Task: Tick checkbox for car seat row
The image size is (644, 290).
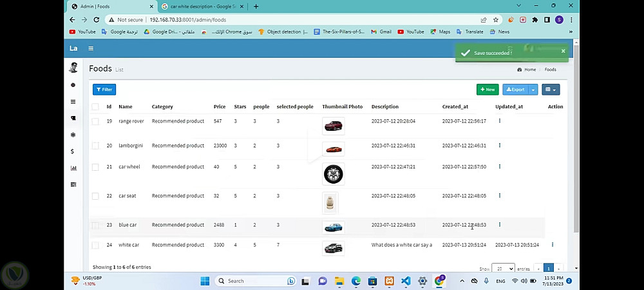Action: [95, 197]
